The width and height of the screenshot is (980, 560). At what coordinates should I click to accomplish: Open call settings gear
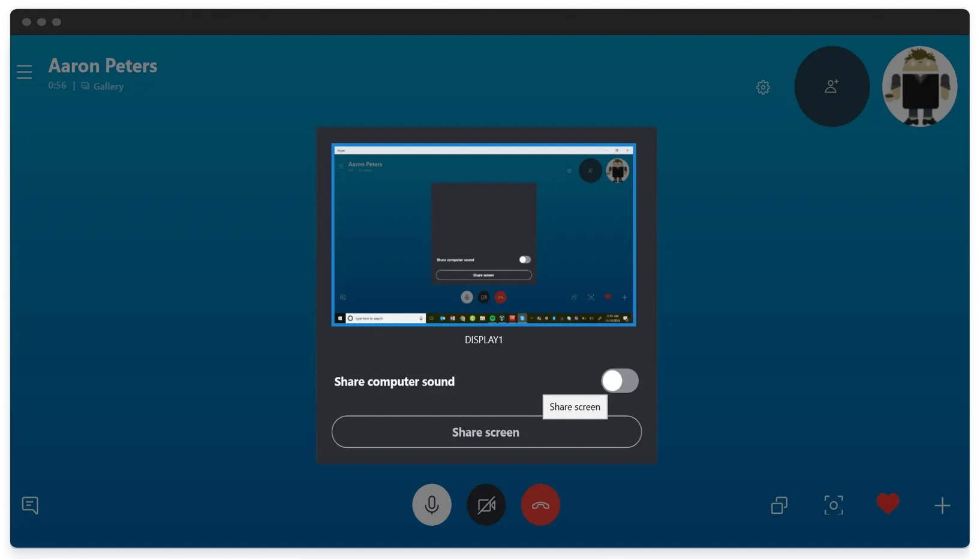pos(762,88)
